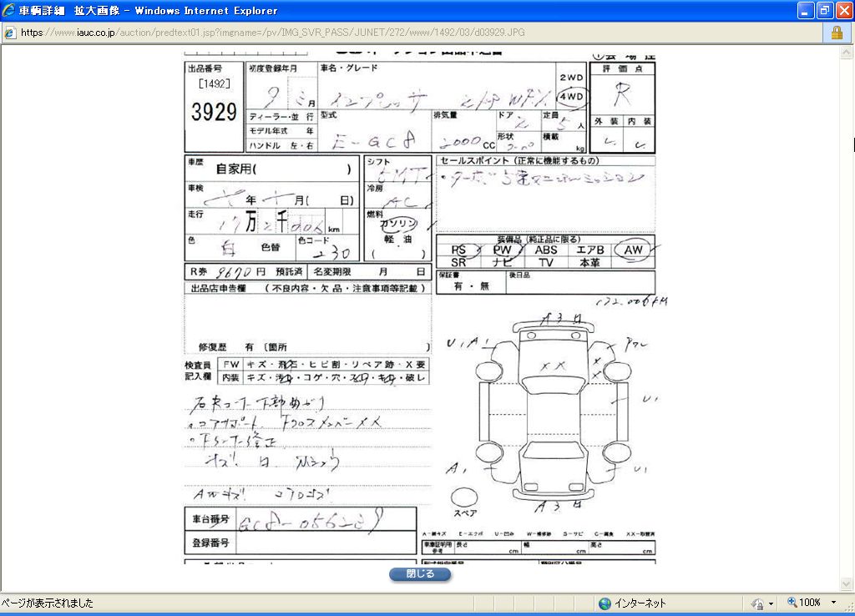
Task: Click the security lock icon in address bar
Action: [836, 33]
